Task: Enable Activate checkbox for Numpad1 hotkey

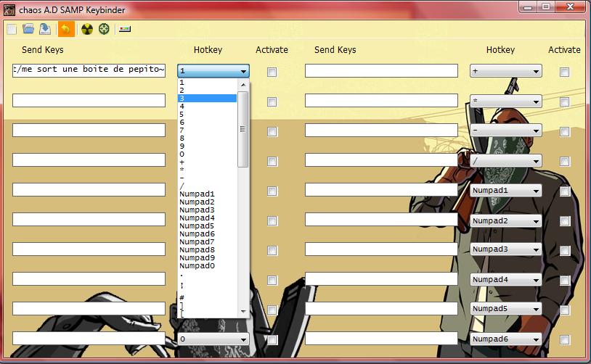Action: click(x=564, y=191)
